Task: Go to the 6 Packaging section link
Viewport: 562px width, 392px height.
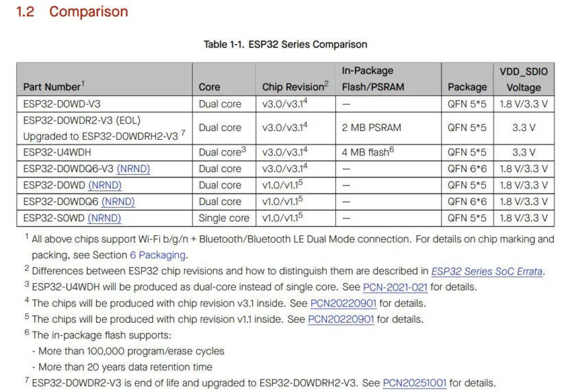Action: click(158, 255)
